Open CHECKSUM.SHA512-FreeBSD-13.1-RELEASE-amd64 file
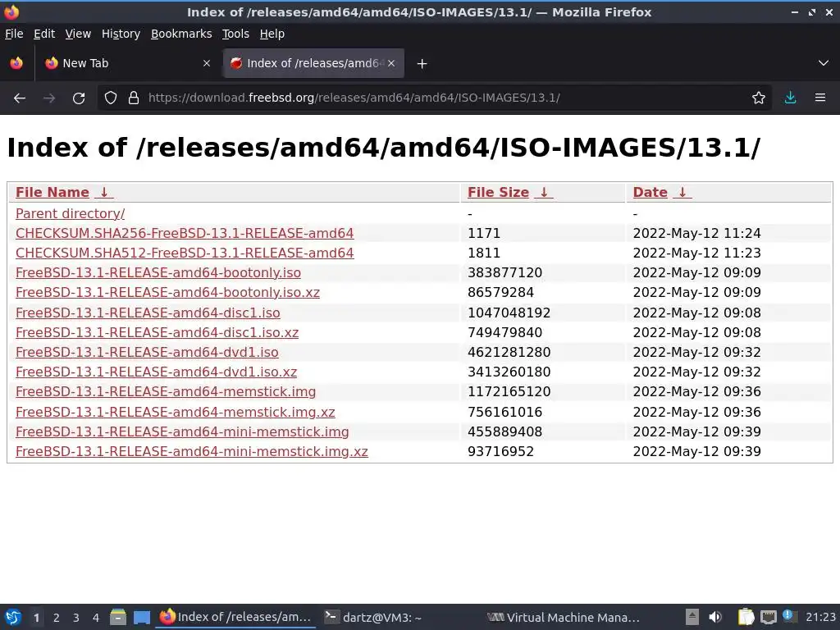 click(x=185, y=253)
